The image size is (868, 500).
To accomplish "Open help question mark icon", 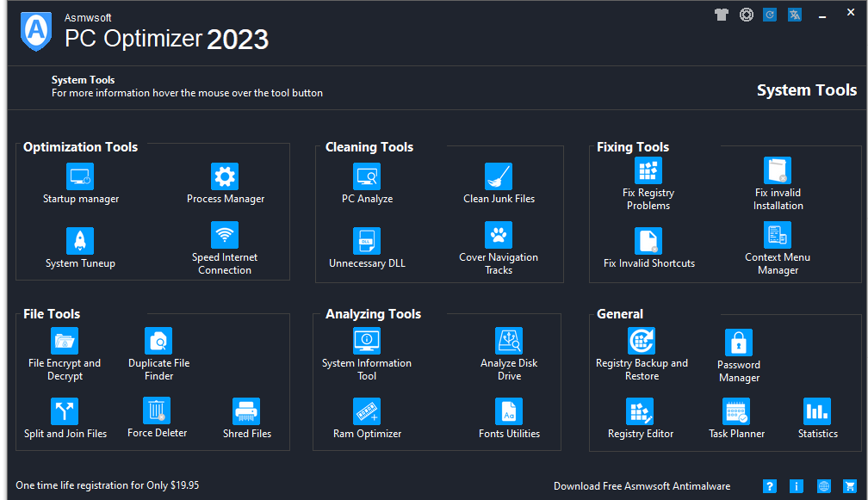I will 770,486.
